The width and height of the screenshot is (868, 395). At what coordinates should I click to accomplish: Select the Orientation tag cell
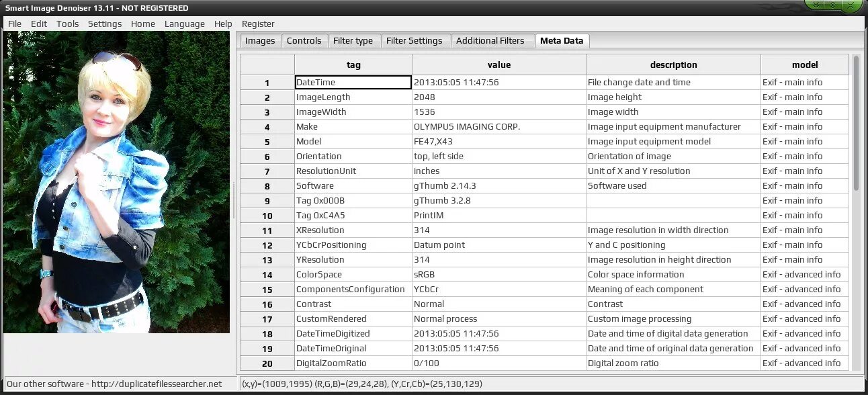(353, 157)
